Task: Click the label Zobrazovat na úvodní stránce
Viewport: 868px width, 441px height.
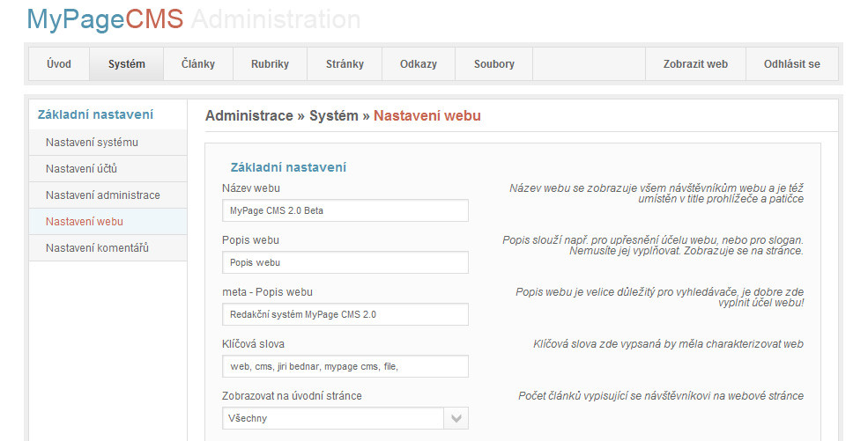Action: 292,396
